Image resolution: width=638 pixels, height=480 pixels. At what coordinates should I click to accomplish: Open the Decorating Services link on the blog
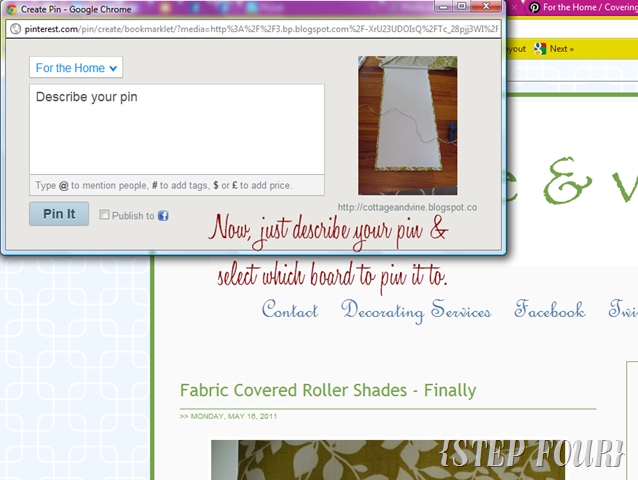click(x=416, y=311)
